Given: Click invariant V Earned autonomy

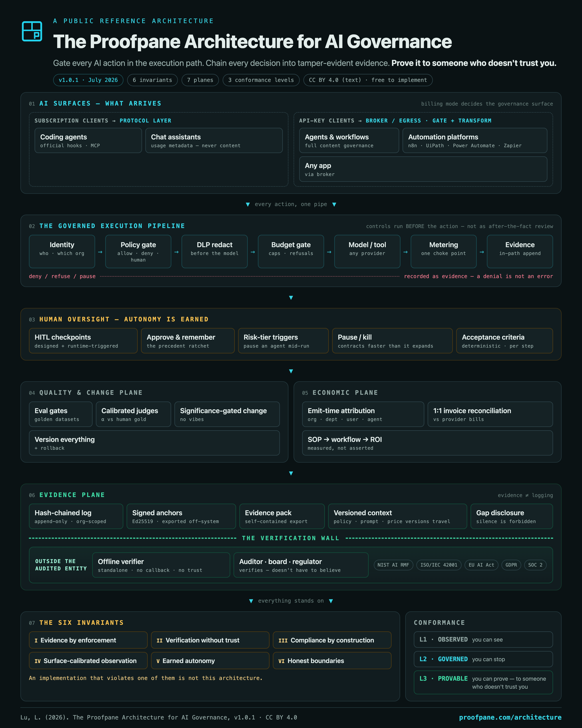Looking at the screenshot, I should click(210, 660).
